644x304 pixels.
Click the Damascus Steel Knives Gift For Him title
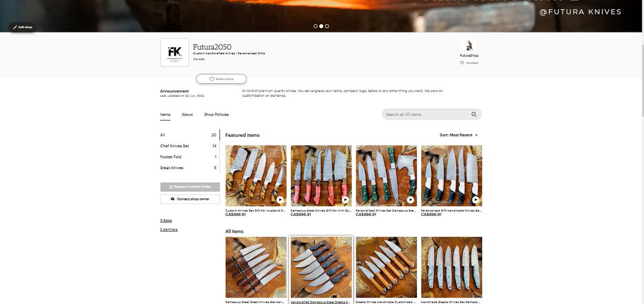click(321, 211)
